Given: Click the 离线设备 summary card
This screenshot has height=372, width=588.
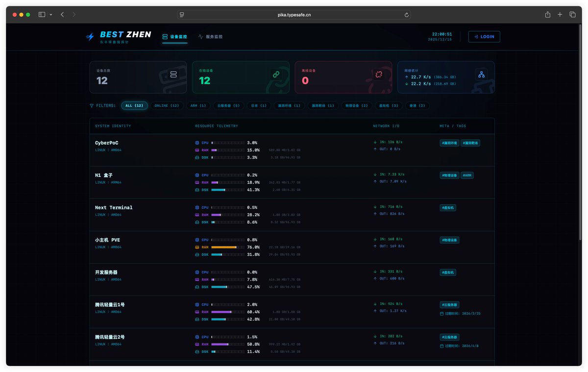Looking at the screenshot, I should coord(343,77).
